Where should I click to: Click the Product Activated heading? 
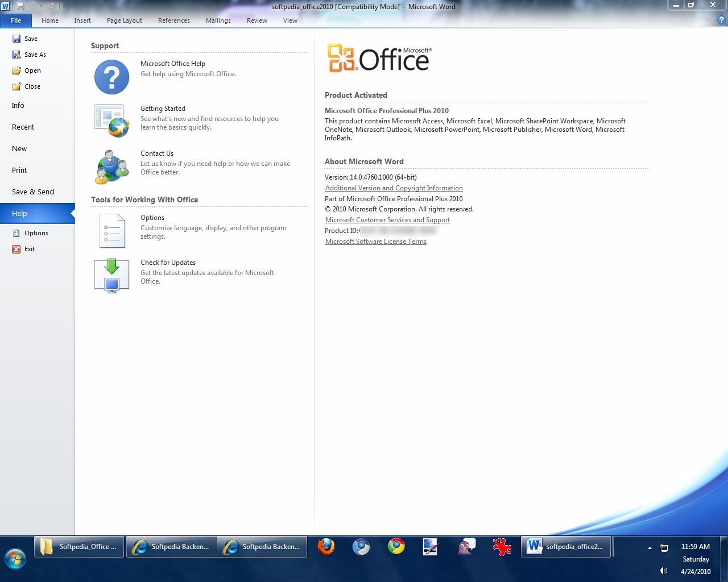point(356,95)
